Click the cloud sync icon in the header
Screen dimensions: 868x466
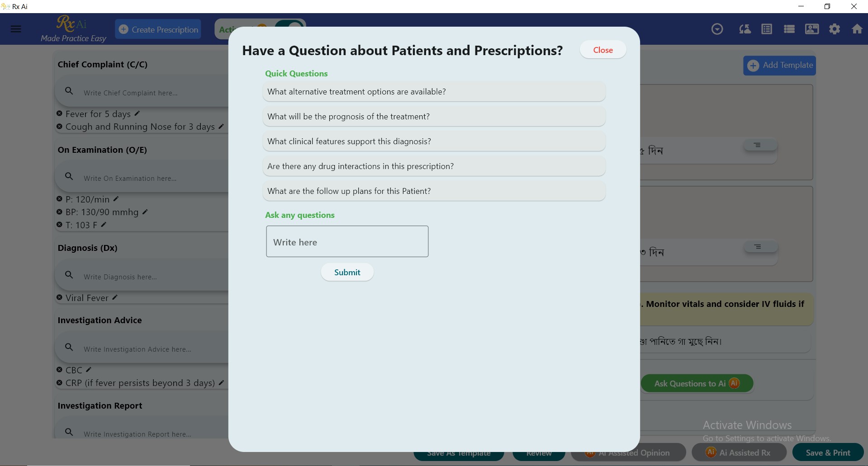745,29
